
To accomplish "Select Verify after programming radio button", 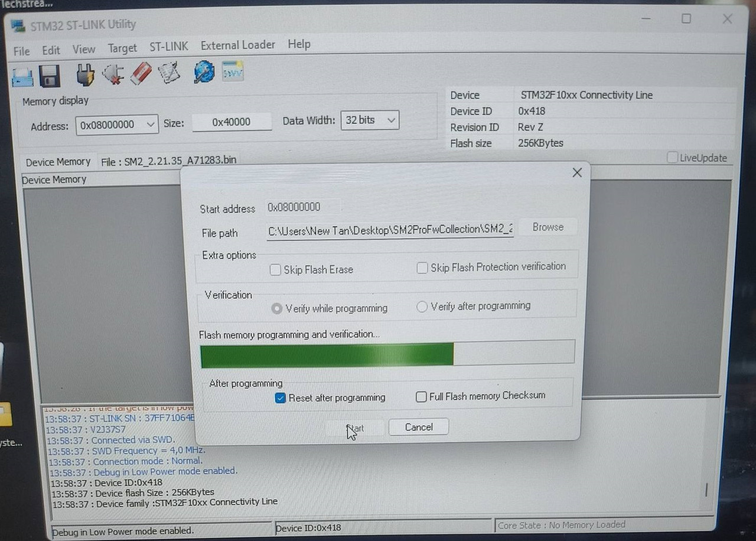I will pyautogui.click(x=422, y=307).
